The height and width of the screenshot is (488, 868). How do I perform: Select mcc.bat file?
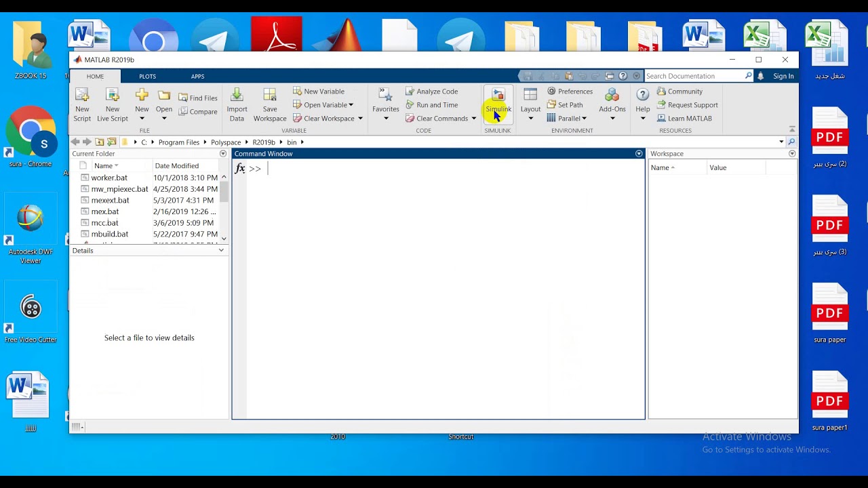pyautogui.click(x=104, y=223)
